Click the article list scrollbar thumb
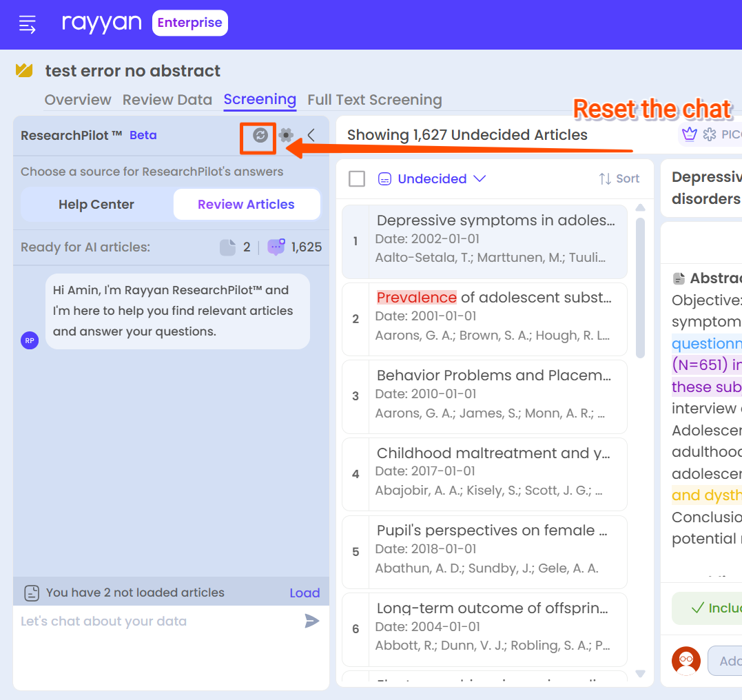742x700 pixels. click(x=640, y=288)
